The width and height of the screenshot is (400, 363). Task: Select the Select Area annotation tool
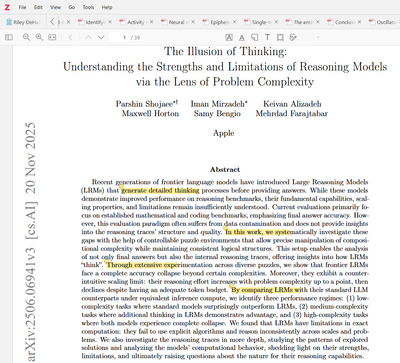point(280,37)
